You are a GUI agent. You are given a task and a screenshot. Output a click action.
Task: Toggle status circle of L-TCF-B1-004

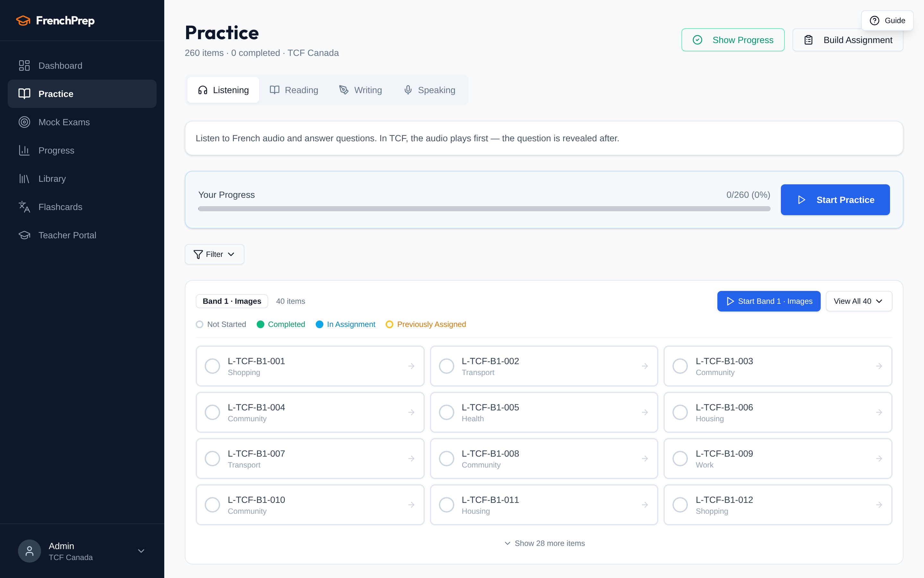(x=212, y=412)
